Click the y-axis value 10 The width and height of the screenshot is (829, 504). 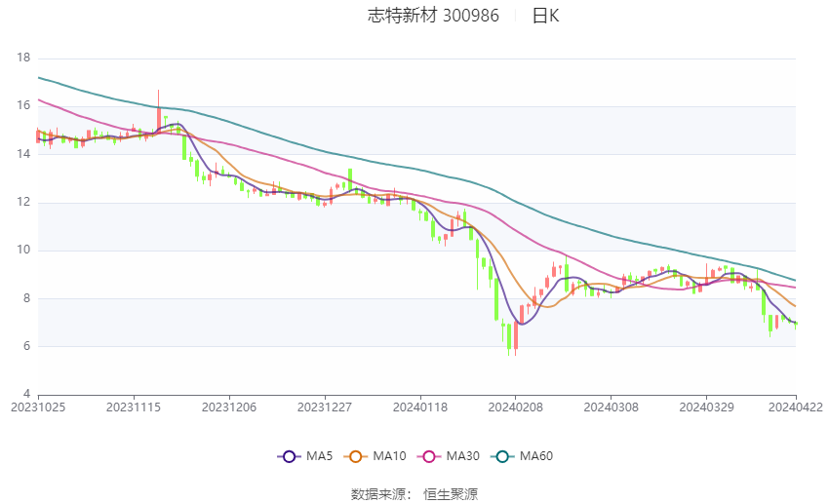click(23, 250)
